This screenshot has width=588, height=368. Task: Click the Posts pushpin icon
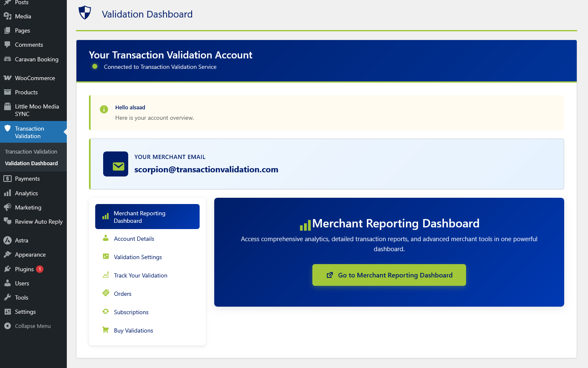(8, 2)
